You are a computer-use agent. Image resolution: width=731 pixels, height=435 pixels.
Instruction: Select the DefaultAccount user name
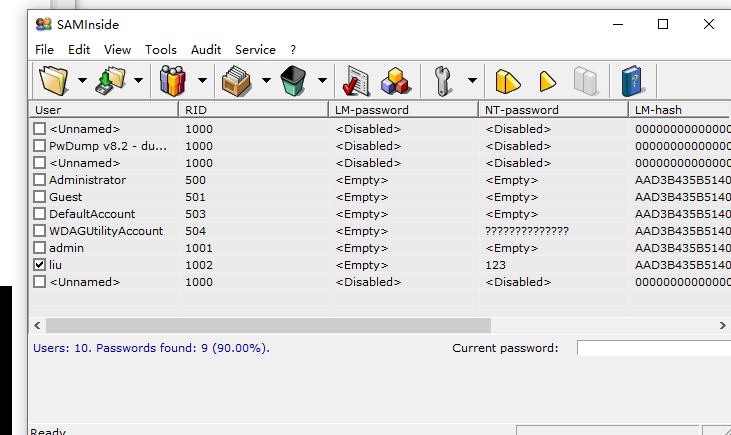click(x=92, y=214)
